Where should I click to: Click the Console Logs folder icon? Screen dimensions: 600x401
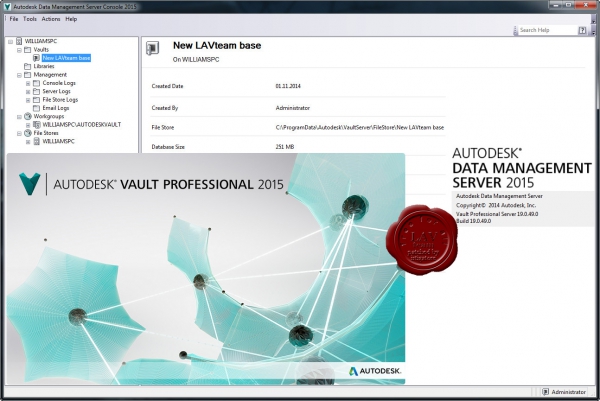point(36,83)
